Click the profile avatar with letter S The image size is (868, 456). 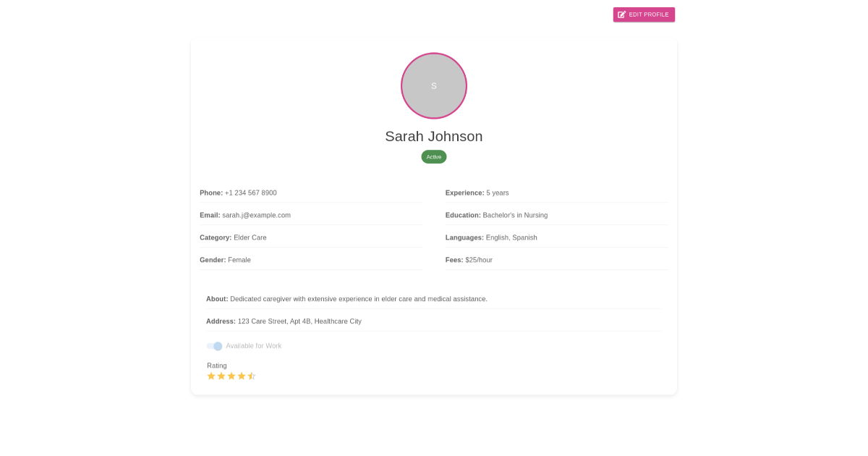pyautogui.click(x=434, y=85)
